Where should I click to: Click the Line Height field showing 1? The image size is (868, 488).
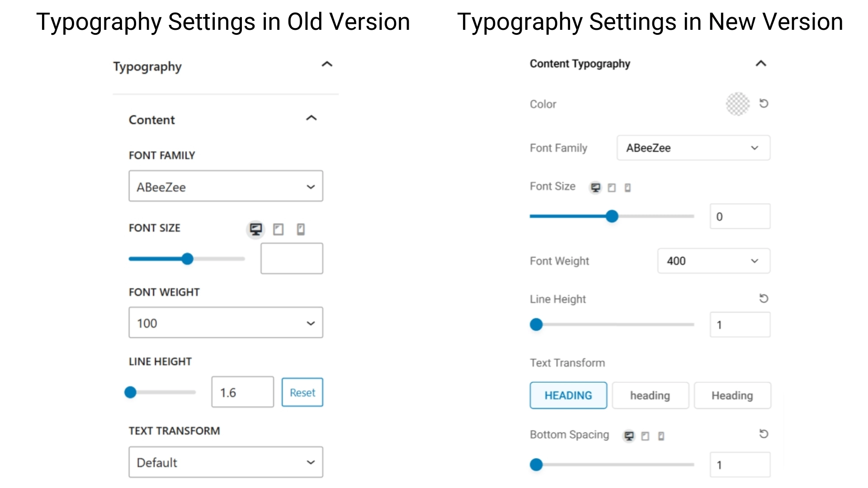(x=740, y=324)
